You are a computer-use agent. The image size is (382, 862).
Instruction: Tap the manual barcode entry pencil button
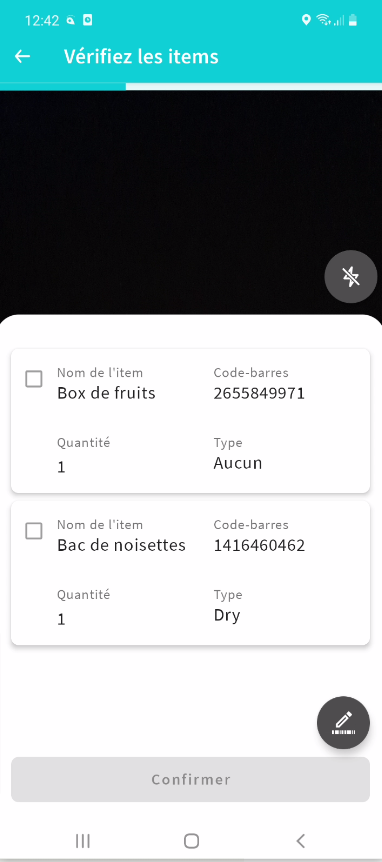pyautogui.click(x=344, y=722)
